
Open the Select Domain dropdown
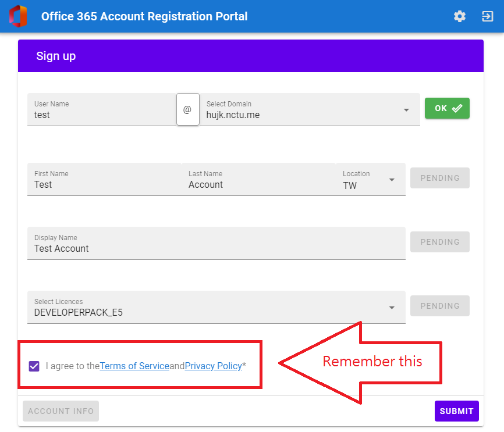[x=310, y=109]
